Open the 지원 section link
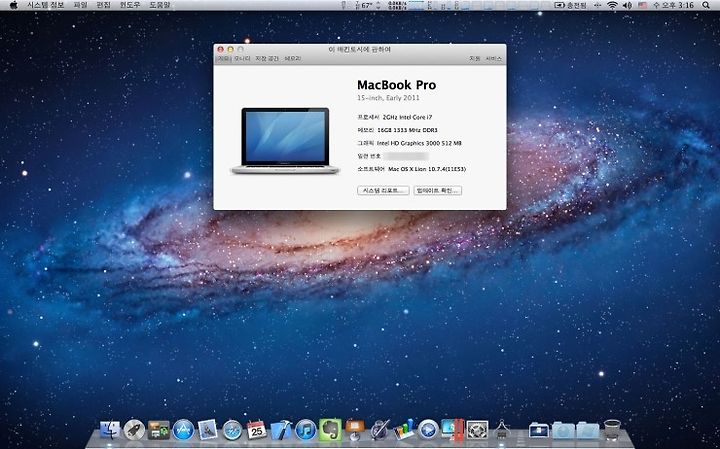This screenshot has height=449, width=720. click(474, 59)
